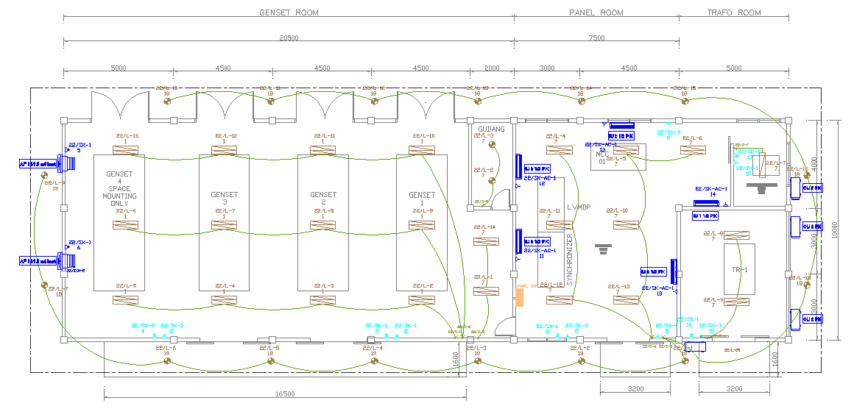
Task: Click the GENSET ROOM heading text
Action: click(x=288, y=13)
